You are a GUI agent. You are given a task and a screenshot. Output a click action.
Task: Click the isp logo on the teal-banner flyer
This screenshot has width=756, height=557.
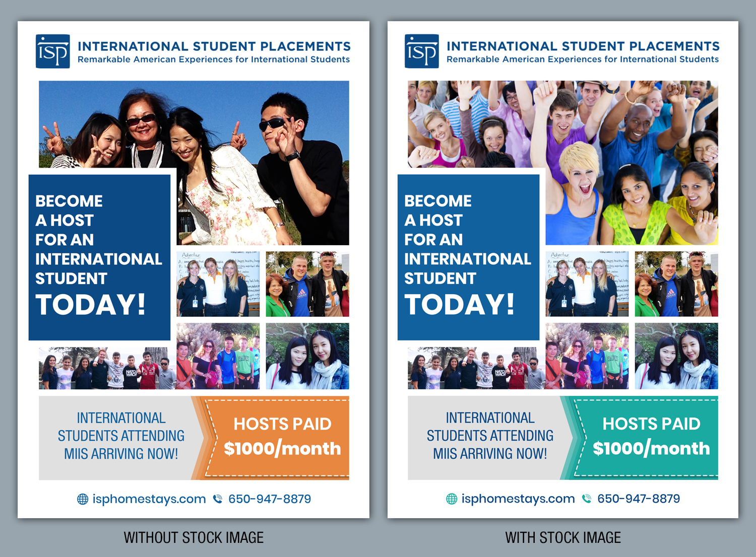pos(422,51)
